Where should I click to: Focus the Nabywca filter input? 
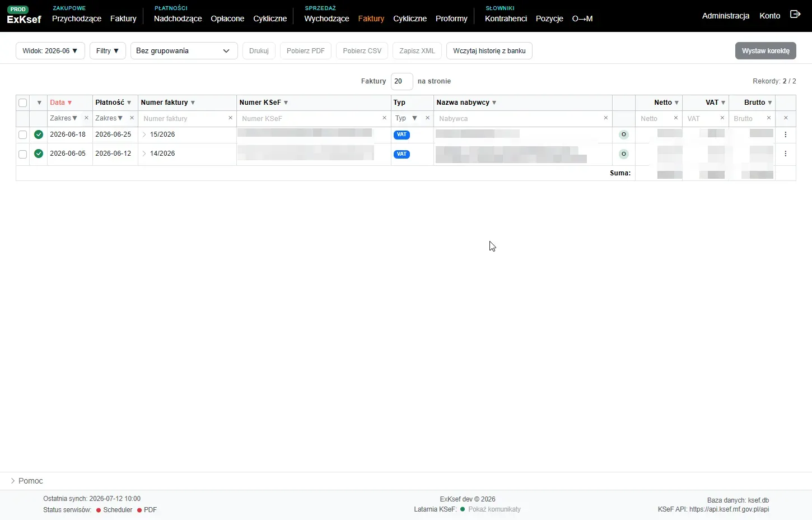[518, 118]
